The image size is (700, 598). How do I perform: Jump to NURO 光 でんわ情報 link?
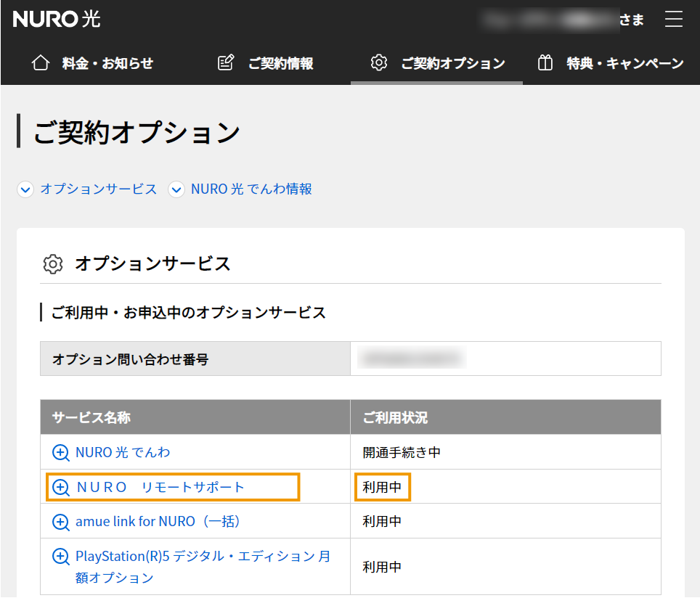(251, 189)
